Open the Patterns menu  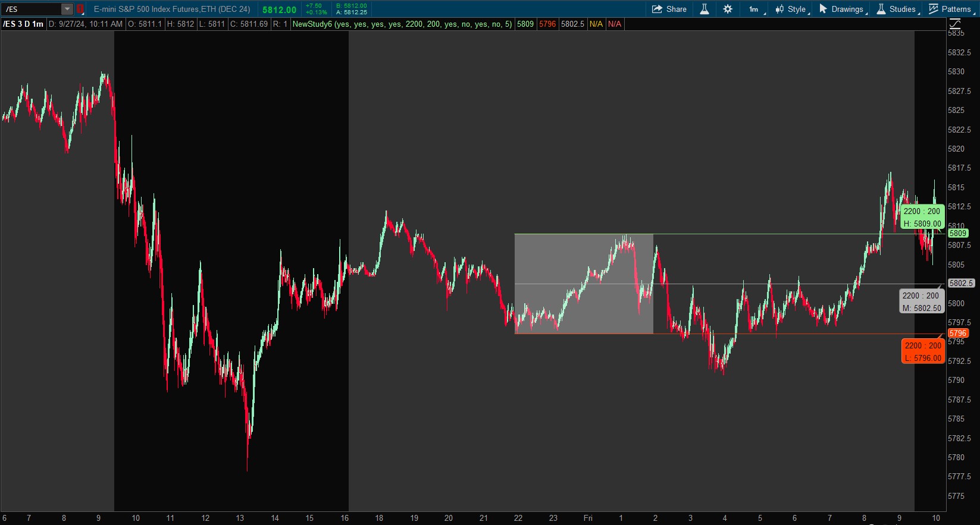(x=956, y=9)
